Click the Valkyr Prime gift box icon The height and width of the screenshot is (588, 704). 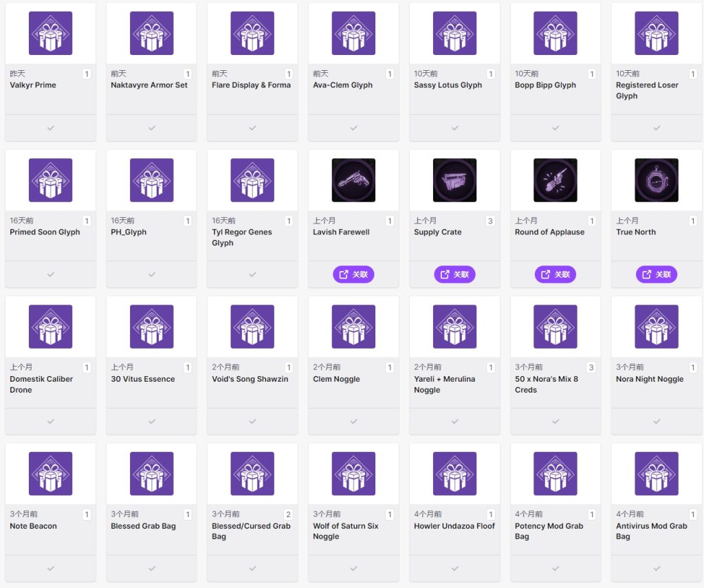[50, 33]
